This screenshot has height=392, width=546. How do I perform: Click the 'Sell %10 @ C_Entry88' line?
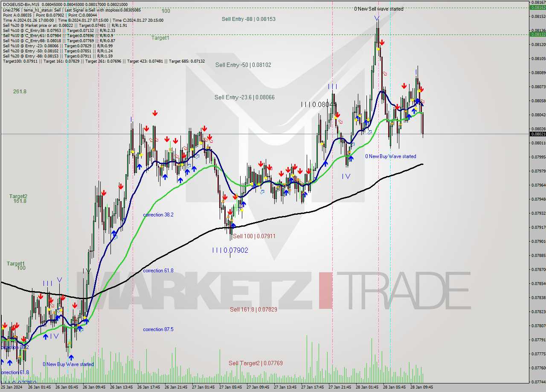click(59, 40)
